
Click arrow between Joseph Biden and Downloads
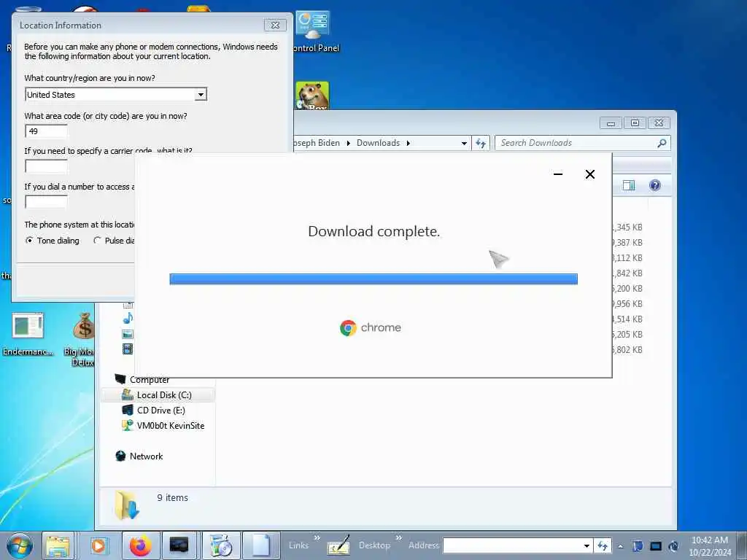(x=348, y=143)
